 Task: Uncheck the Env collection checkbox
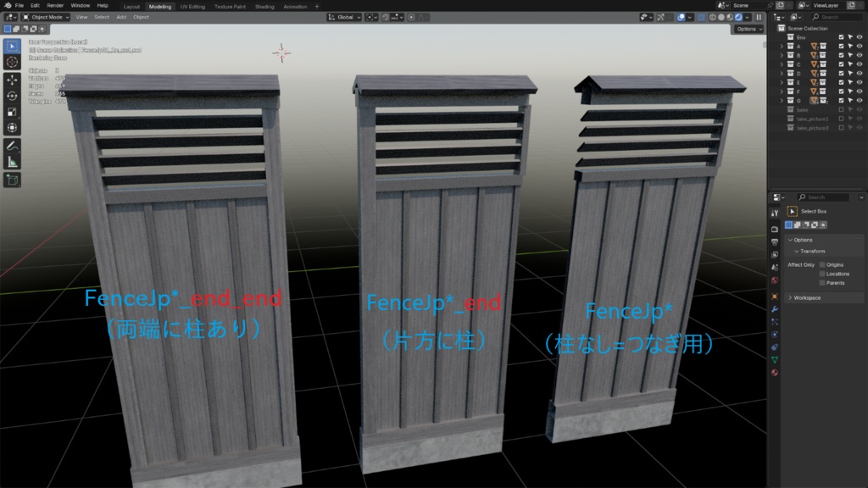point(841,37)
